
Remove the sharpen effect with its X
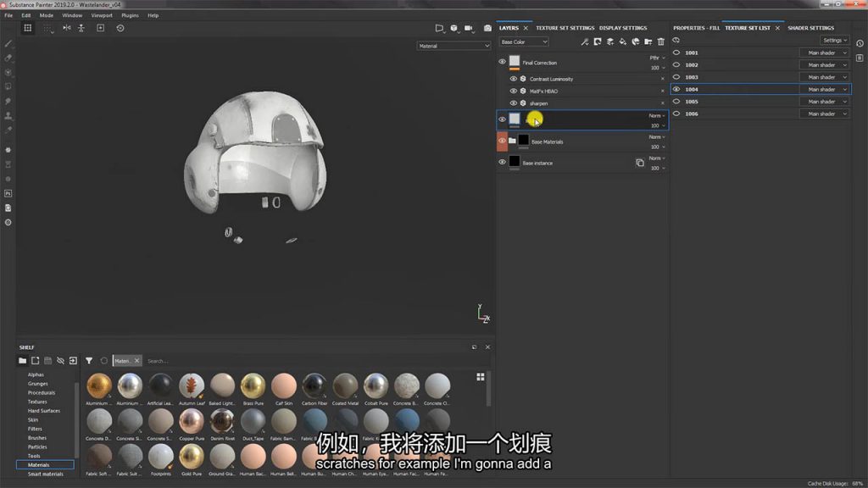pos(663,103)
